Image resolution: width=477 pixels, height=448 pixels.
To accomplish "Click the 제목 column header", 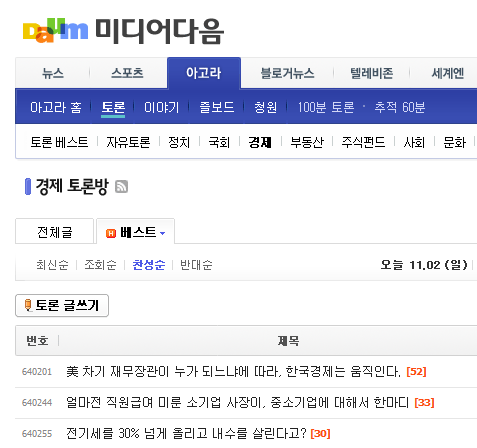I will pyautogui.click(x=288, y=341).
